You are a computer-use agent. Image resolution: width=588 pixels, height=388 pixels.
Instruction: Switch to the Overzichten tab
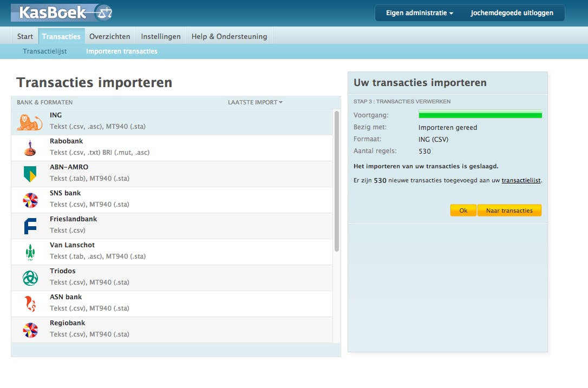[x=109, y=36]
